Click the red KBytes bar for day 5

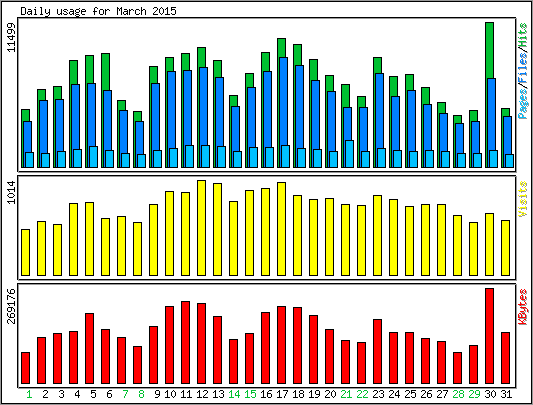coord(89,349)
